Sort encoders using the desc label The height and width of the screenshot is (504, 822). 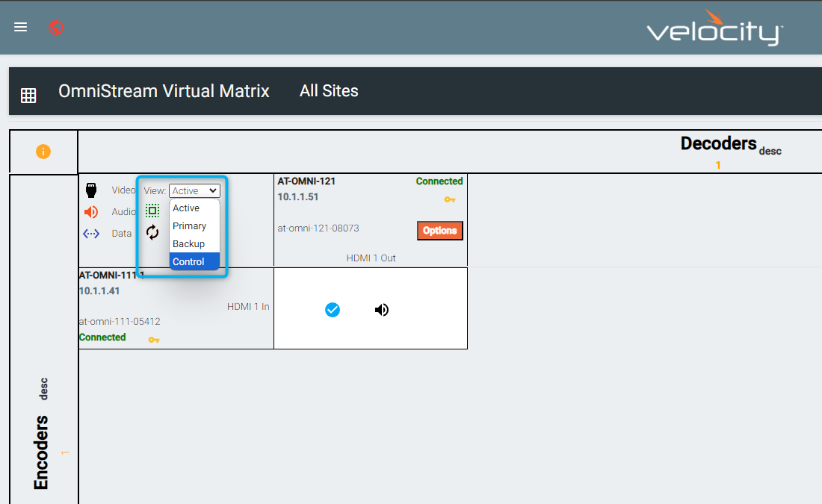[43, 389]
